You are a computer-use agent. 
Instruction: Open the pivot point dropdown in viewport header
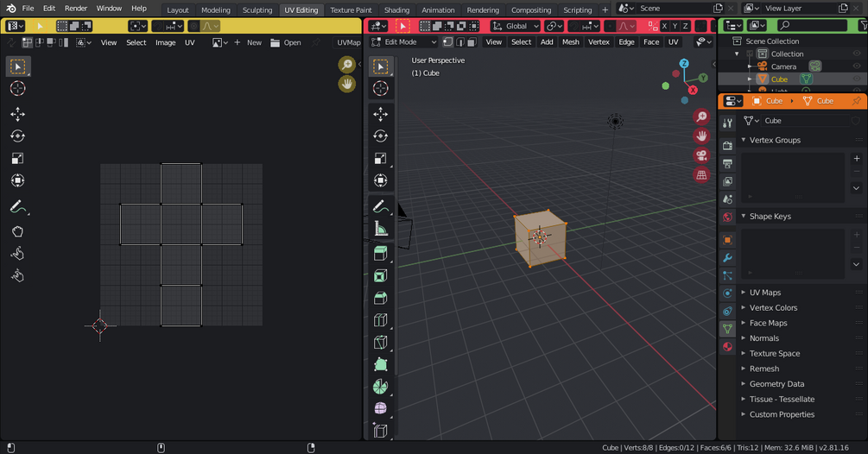(x=554, y=26)
